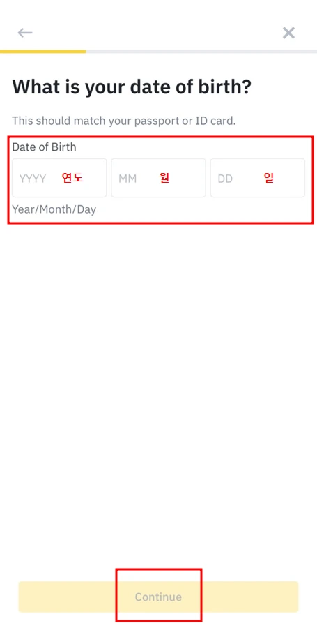Select the MM placeholder text
Image resolution: width=317 pixels, height=644 pixels.
point(127,179)
